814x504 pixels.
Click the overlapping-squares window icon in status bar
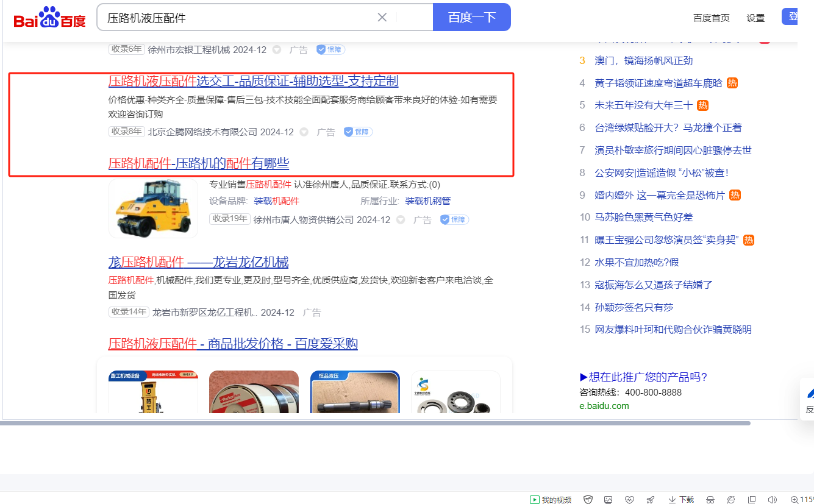coord(752,500)
